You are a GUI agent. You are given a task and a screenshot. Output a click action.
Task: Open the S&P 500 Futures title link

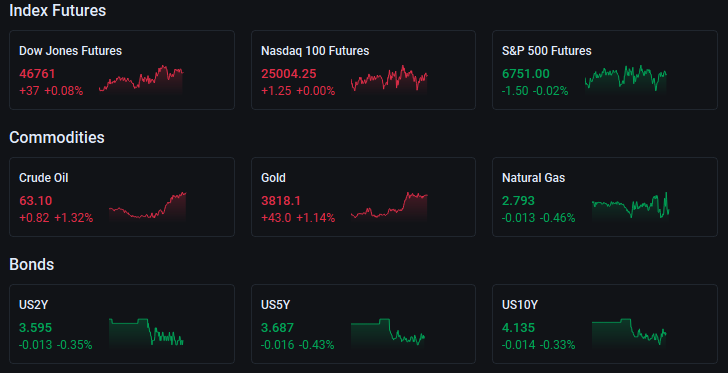(546, 51)
